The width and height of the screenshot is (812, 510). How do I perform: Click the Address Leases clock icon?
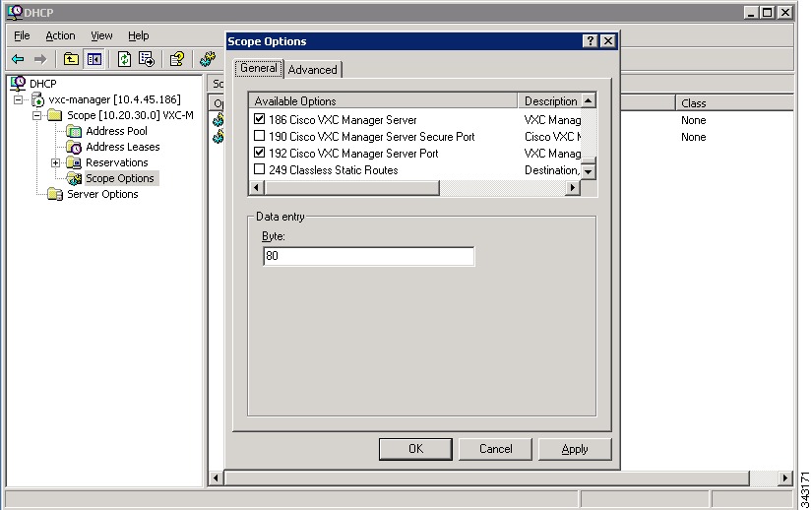tap(74, 147)
